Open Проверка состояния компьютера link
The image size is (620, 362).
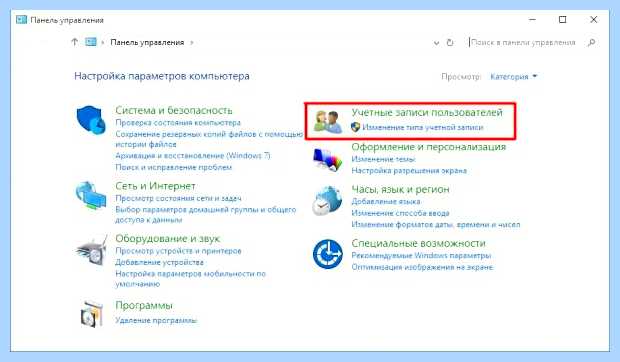pyautogui.click(x=178, y=123)
